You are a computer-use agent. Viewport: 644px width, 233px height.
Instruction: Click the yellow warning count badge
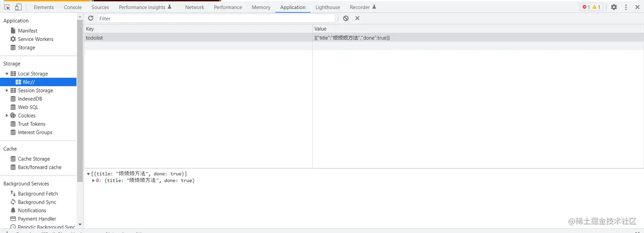[596, 7]
